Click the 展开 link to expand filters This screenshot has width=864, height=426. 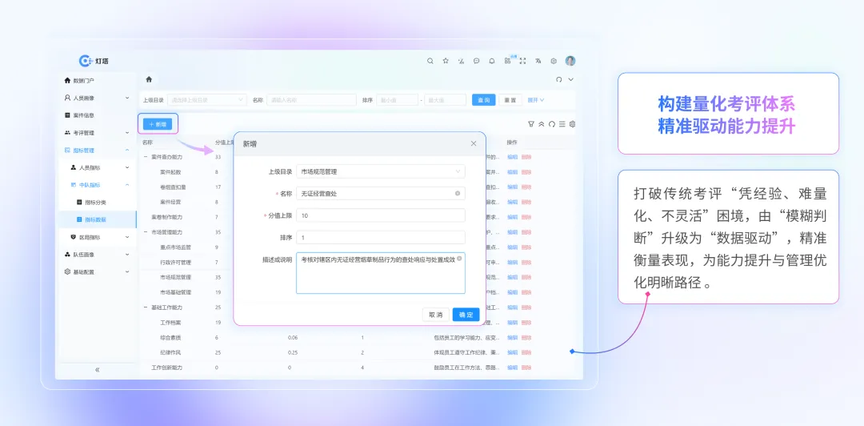tap(536, 100)
